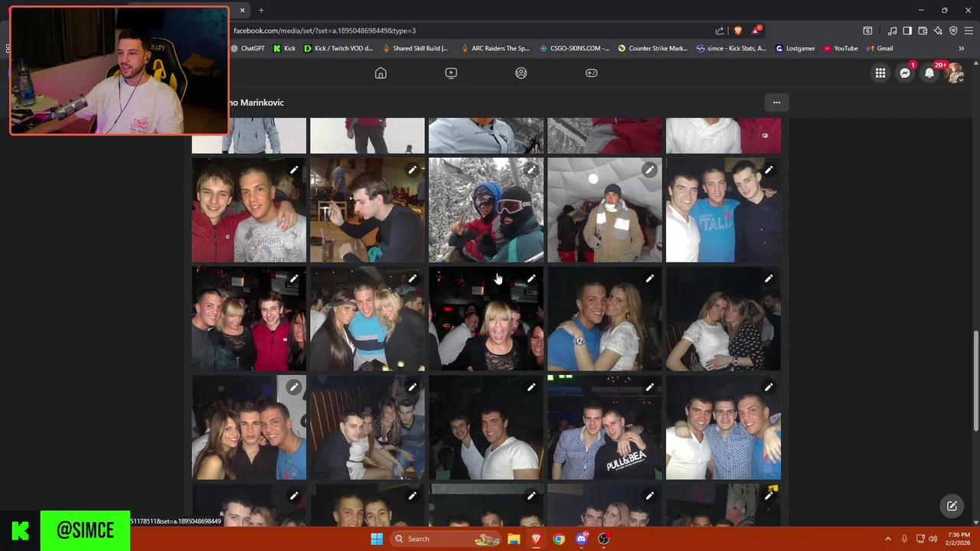Click pencil on white v-neck shirt photo

[531, 387]
